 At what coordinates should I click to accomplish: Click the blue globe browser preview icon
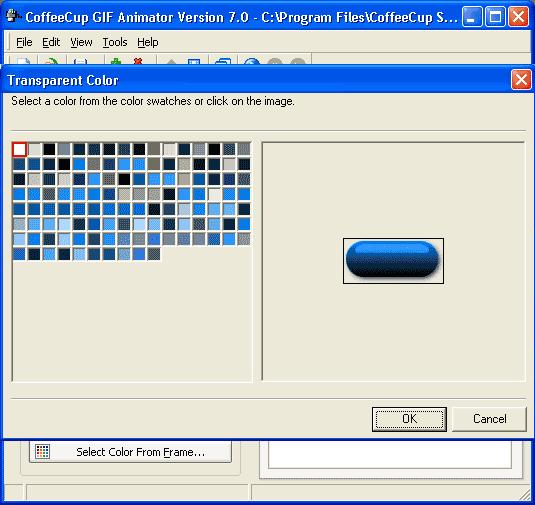coord(252,61)
